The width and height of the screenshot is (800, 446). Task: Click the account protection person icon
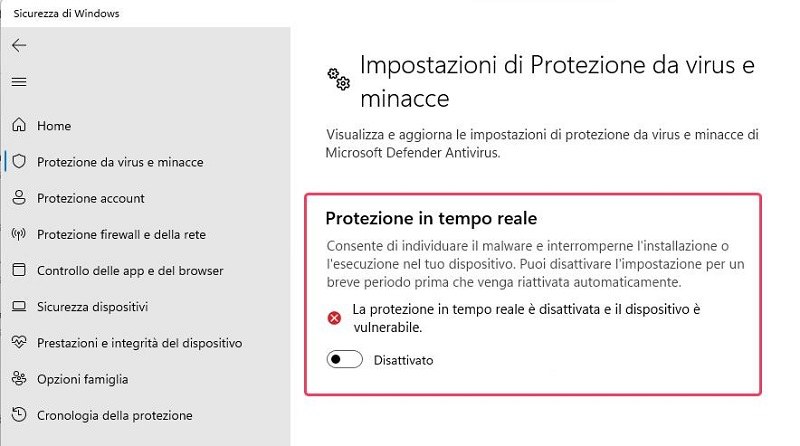pos(19,198)
